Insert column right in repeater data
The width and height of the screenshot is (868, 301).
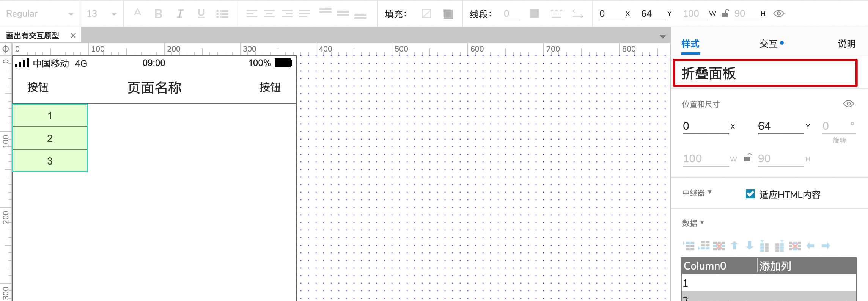coord(780,246)
